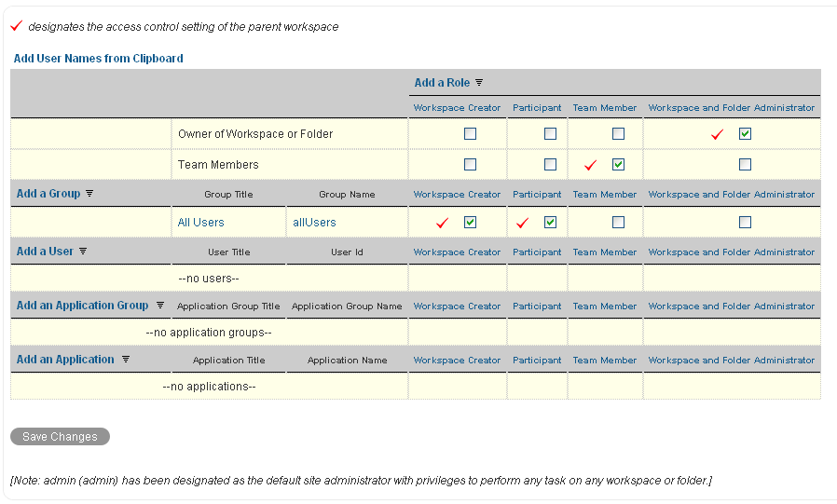Click the Add a User menu icon
Screen dimensions: 837x504
(83, 252)
